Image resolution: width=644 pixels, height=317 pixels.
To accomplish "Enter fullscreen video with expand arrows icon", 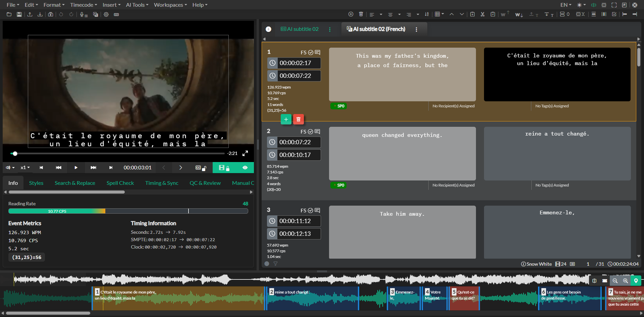I will (245, 153).
